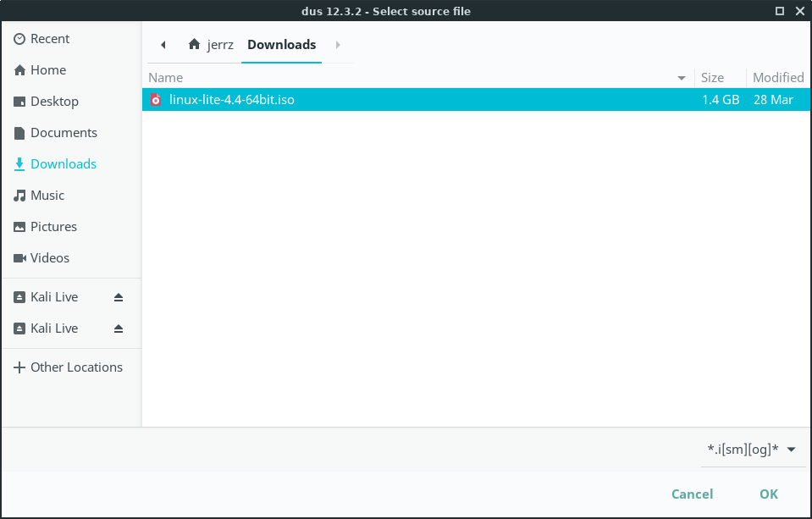Go to Home in sidebar
The height and width of the screenshot is (519, 812).
point(47,70)
